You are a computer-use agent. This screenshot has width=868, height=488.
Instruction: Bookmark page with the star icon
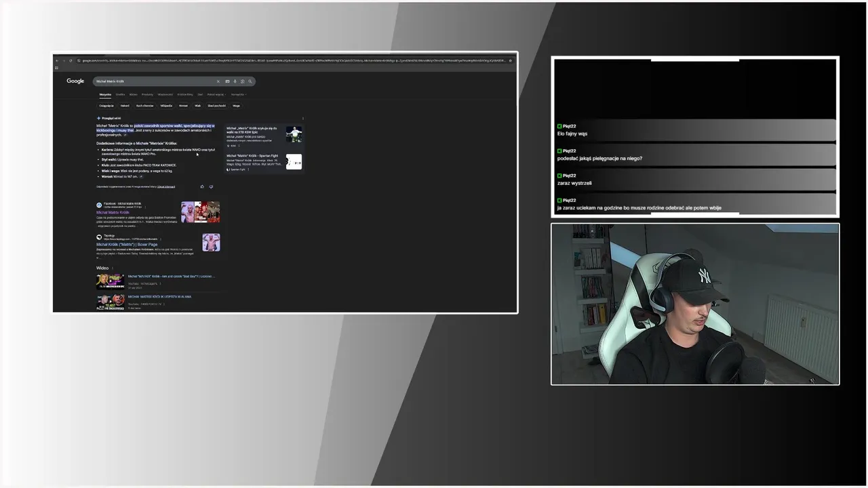(510, 61)
